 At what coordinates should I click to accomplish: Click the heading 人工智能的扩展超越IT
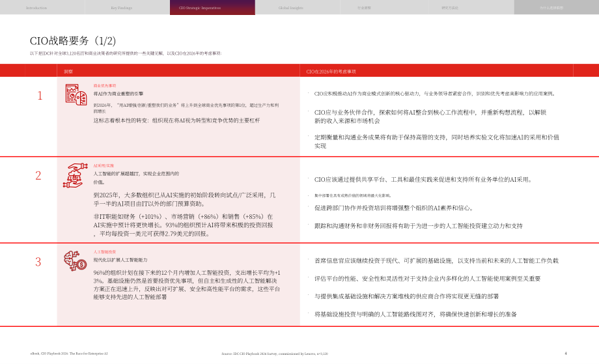click(x=136, y=178)
